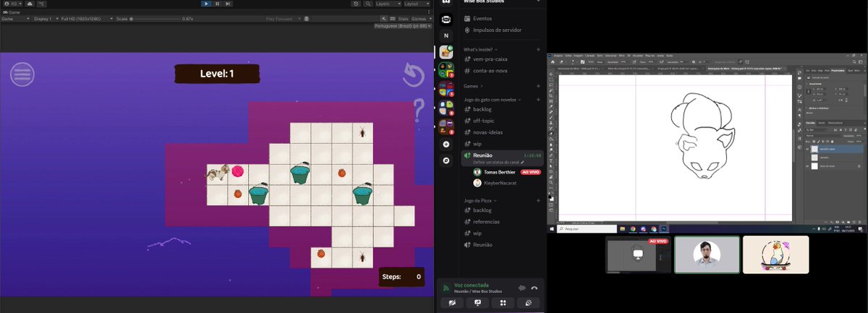
Task: Advance one frame with Unity's Step button
Action: (228, 4)
